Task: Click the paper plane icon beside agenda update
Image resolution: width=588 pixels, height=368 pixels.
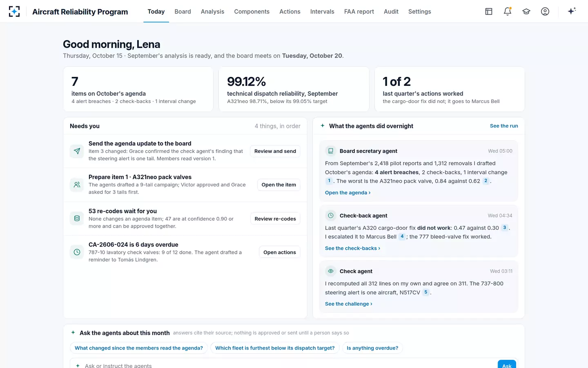Action: 77,151
